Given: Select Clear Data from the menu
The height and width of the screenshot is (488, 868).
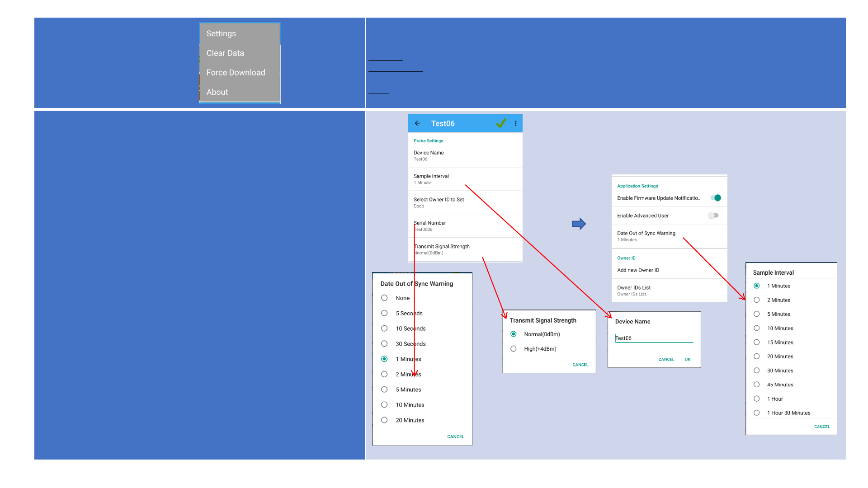Looking at the screenshot, I should [225, 53].
